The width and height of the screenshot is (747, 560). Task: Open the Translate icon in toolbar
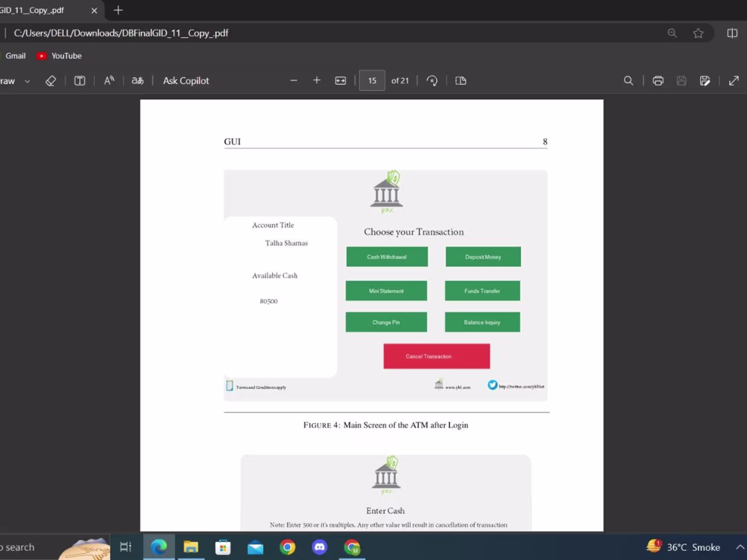coord(137,81)
